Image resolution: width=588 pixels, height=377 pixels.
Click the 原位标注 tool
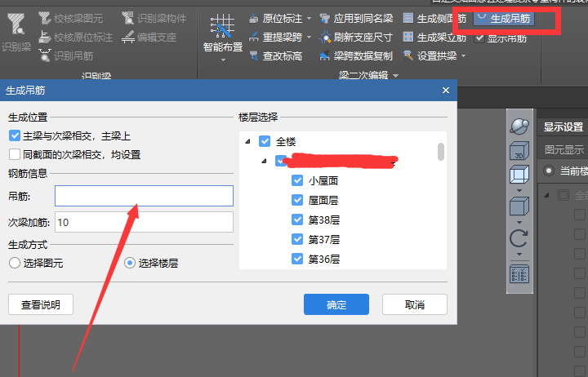276,18
